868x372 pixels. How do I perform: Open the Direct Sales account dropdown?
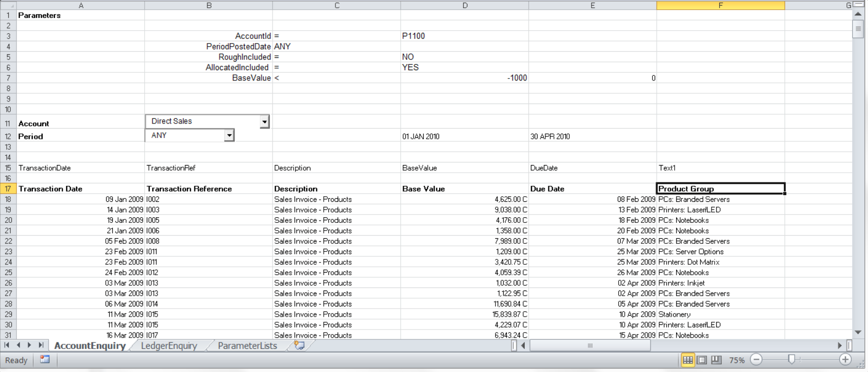(264, 122)
